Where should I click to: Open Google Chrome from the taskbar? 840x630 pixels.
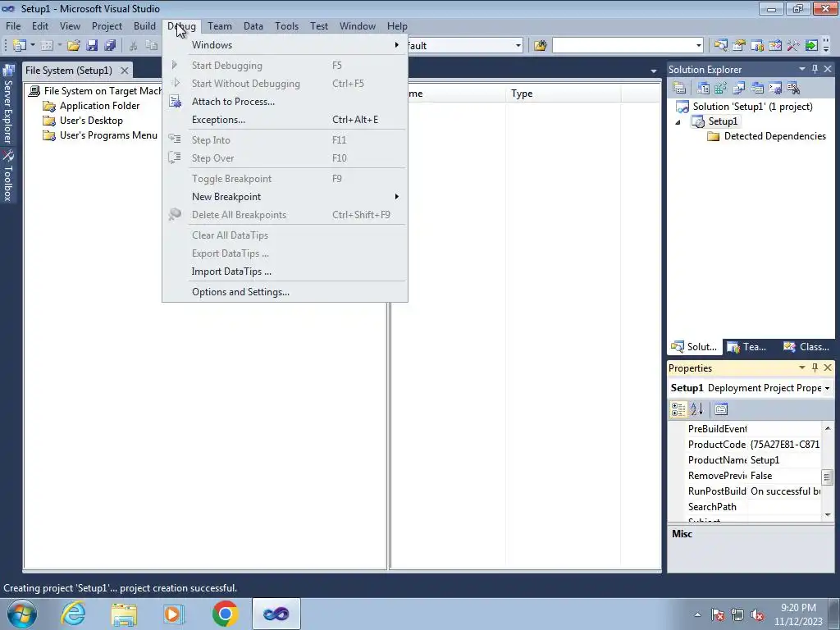(225, 614)
